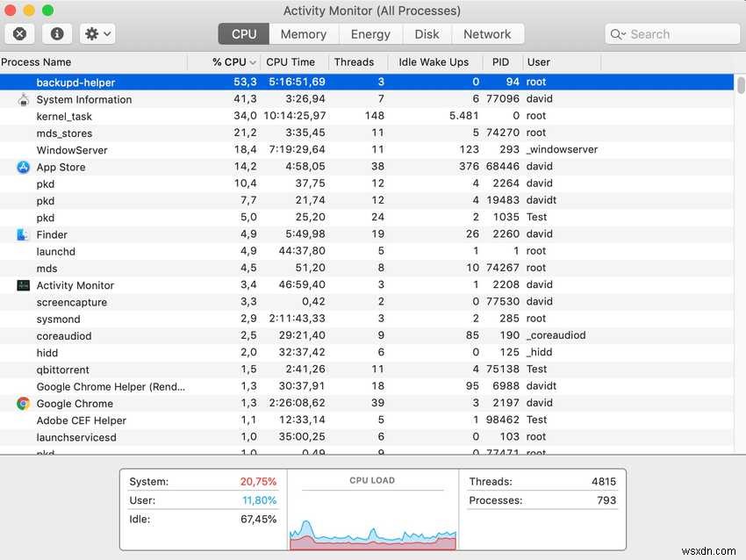Switch to the Memory tab

point(303,33)
